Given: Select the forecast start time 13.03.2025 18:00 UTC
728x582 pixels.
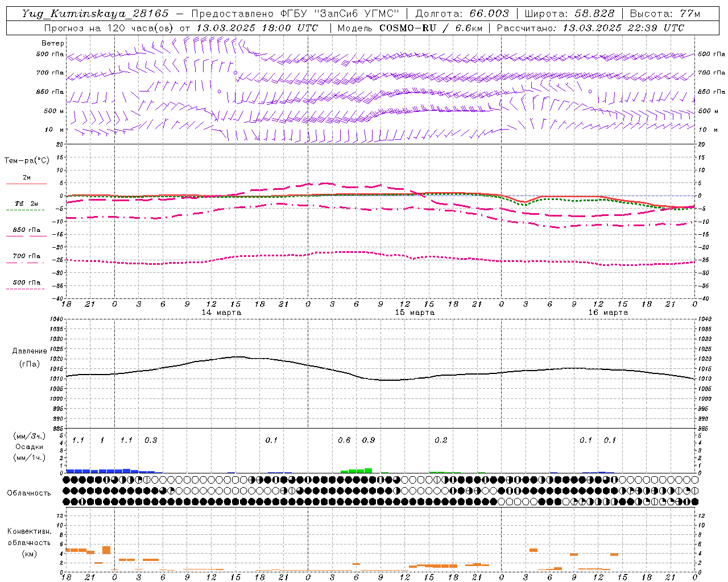Looking at the screenshot, I should (257, 28).
